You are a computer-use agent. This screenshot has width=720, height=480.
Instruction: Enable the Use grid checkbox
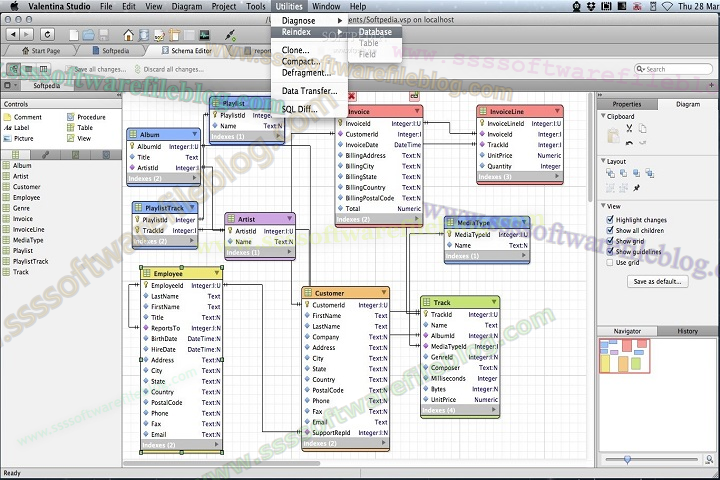point(610,262)
